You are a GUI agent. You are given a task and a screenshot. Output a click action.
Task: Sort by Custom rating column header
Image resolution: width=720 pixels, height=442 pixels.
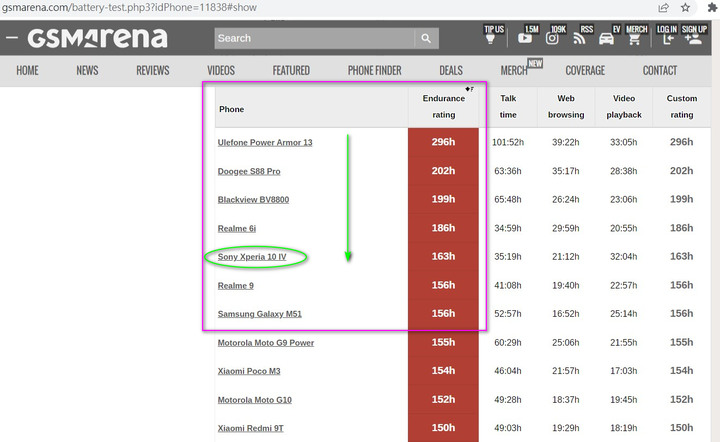[681, 106]
